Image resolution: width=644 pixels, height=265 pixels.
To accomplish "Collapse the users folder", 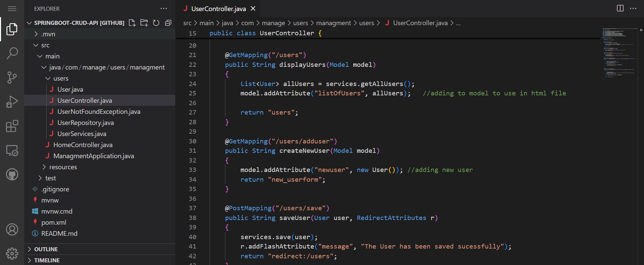I will click(x=100, y=78).
